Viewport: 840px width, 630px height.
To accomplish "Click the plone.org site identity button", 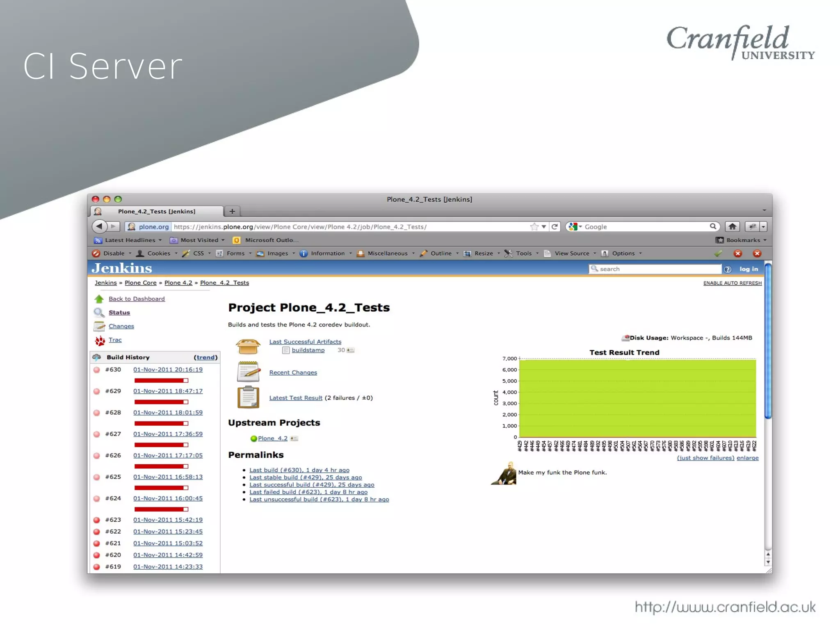I will coord(148,226).
